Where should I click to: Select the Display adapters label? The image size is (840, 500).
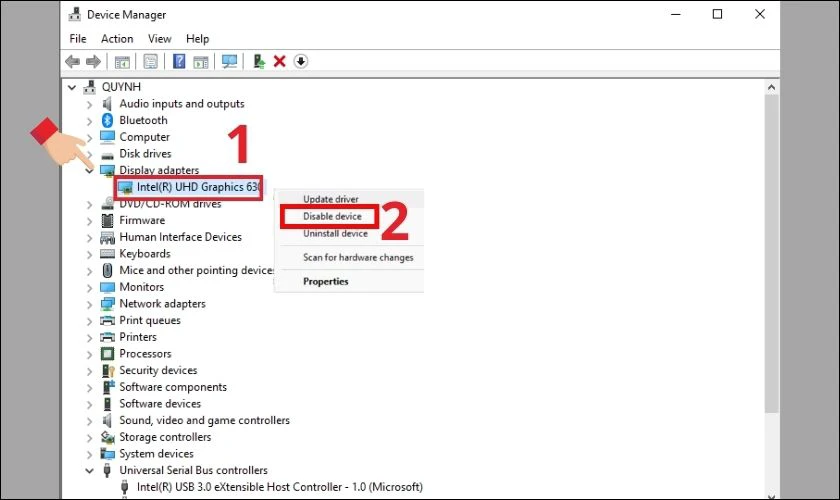pyautogui.click(x=159, y=170)
